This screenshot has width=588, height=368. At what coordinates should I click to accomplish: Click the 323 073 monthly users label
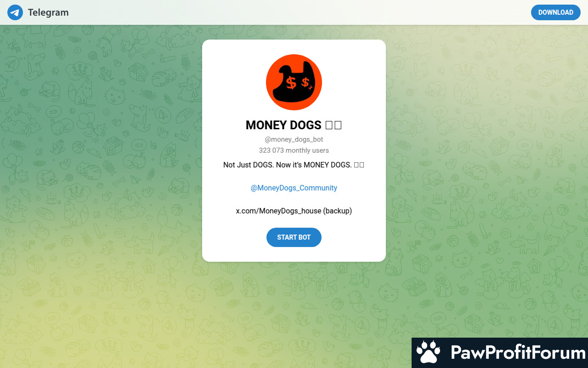294,150
